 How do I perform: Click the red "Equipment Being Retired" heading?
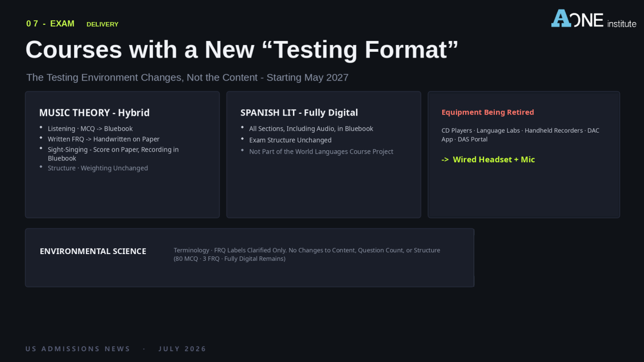(488, 112)
